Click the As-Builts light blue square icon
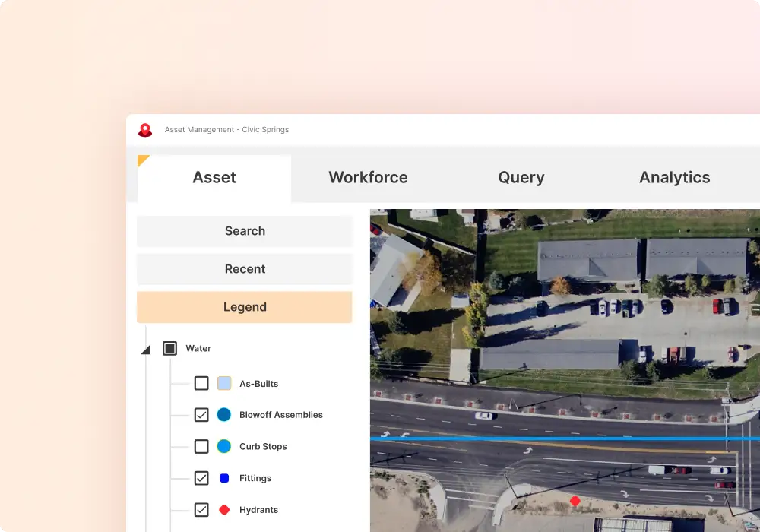Screen dimensions: 760x532 (x=224, y=383)
